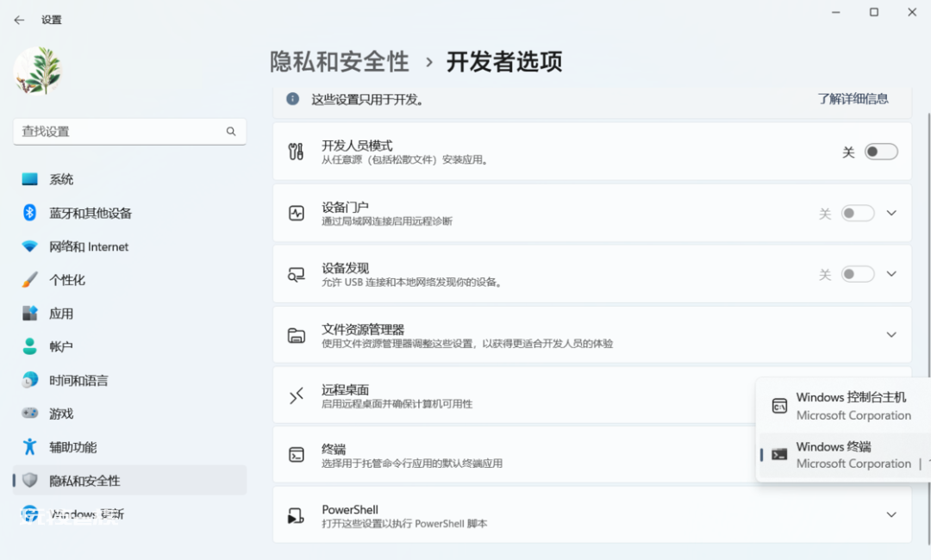Expand the 文件资源管理器 section chevron
The width and height of the screenshot is (931, 560).
coord(891,334)
